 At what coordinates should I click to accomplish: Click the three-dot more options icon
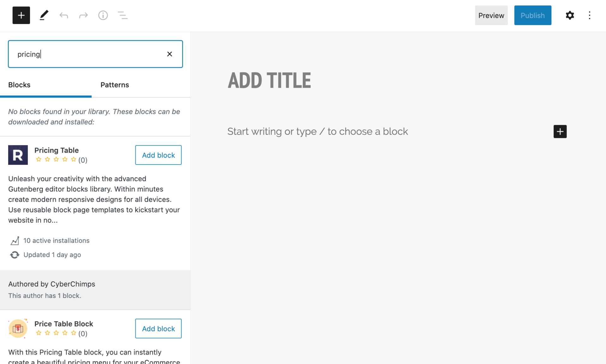click(x=590, y=15)
